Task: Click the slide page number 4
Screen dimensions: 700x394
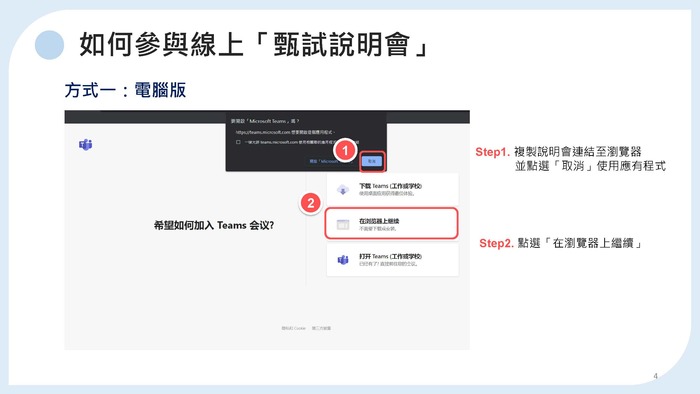Action: coord(655,376)
